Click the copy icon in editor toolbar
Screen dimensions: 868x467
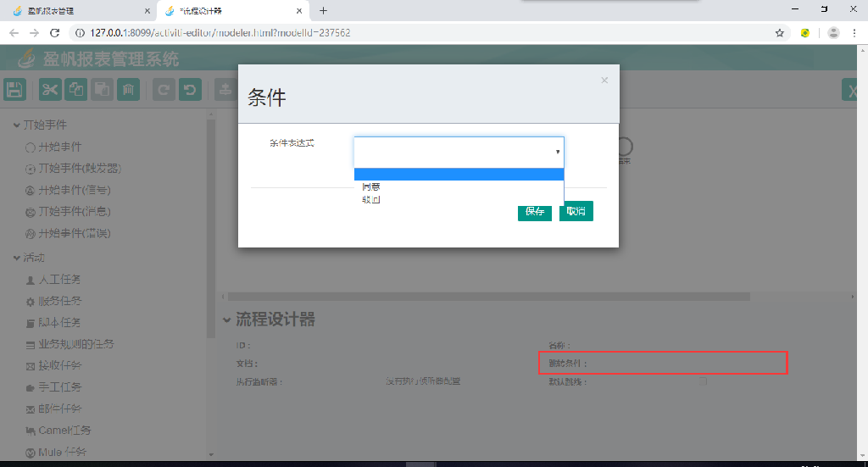click(x=76, y=90)
